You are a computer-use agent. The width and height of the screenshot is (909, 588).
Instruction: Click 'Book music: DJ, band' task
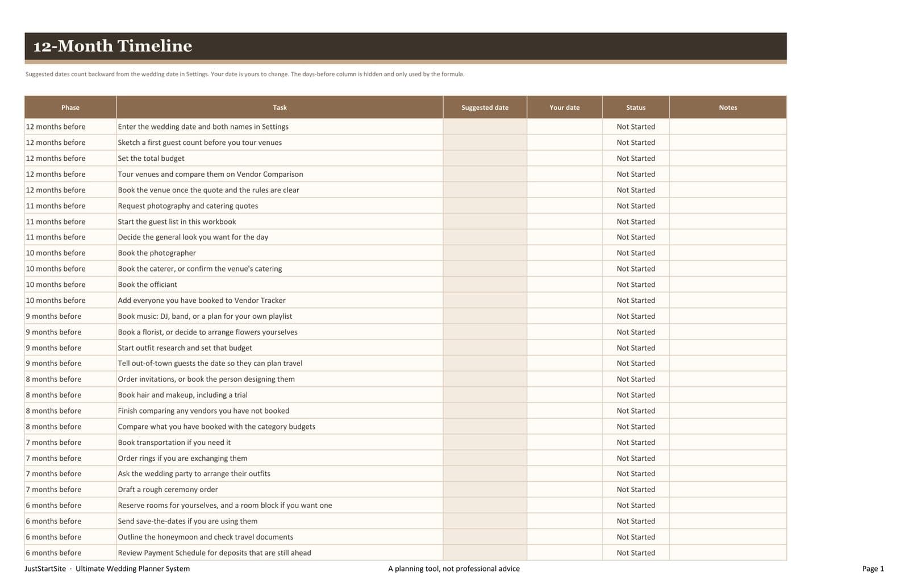(x=280, y=316)
